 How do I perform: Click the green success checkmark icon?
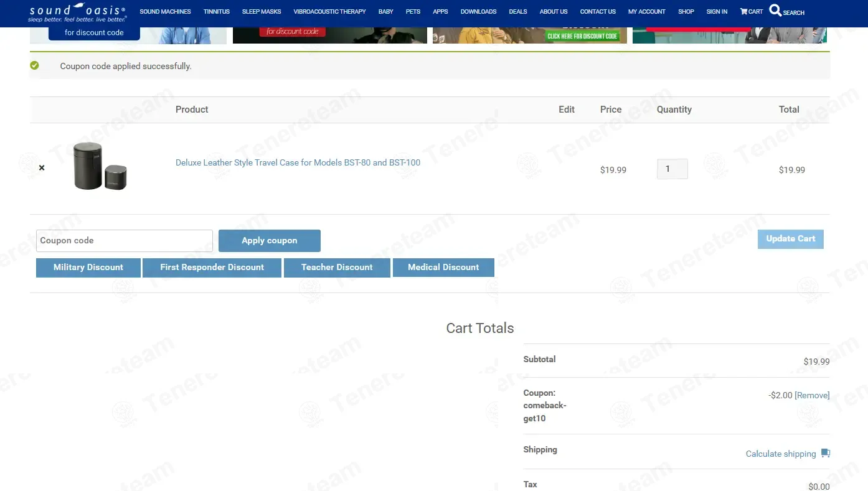[34, 65]
